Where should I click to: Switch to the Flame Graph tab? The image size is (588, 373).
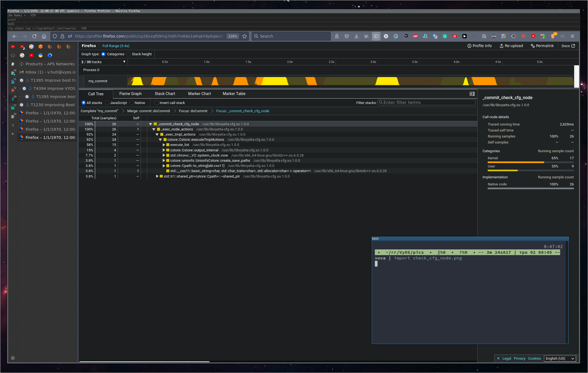coord(130,94)
